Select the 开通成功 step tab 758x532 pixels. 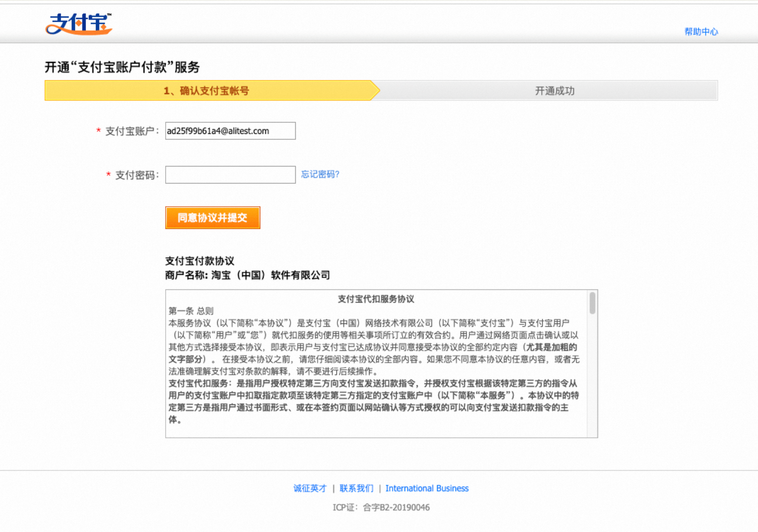coord(555,91)
